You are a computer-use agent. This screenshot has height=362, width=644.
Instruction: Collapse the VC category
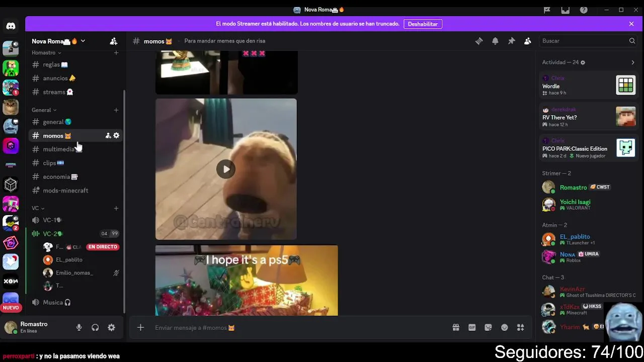click(38, 208)
